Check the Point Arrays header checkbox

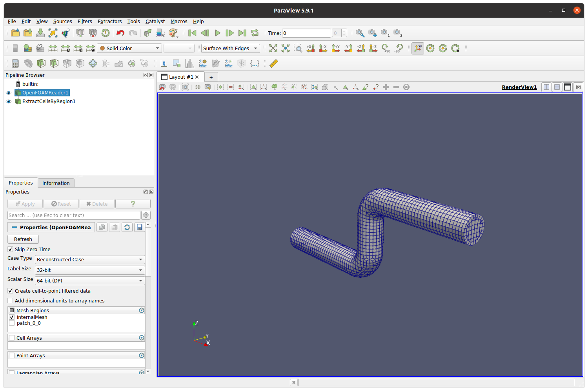[12, 355]
